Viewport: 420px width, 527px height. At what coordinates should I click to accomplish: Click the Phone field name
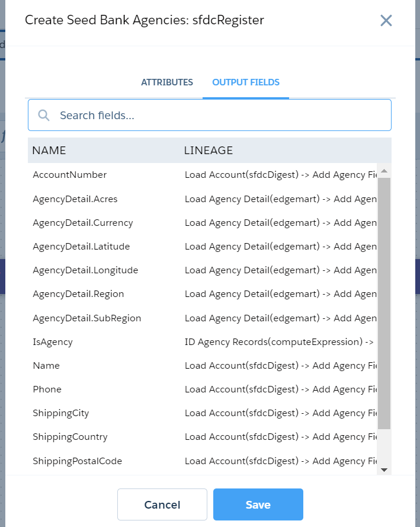click(47, 389)
